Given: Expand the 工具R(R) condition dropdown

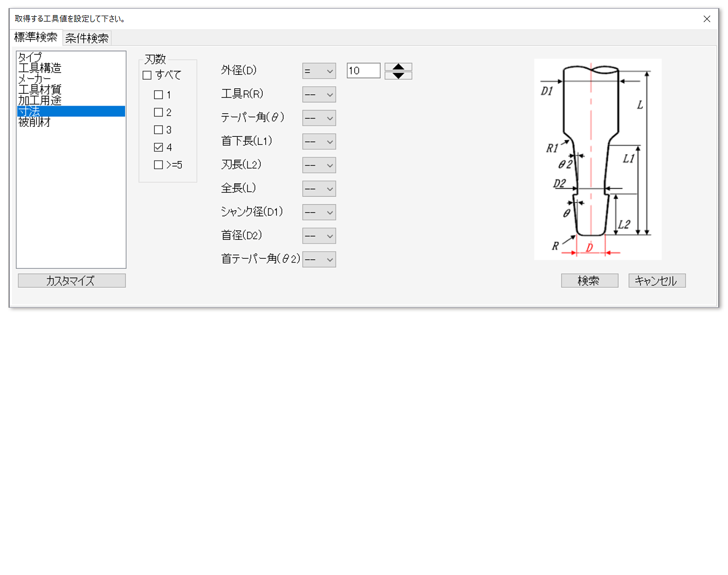Looking at the screenshot, I should pyautogui.click(x=319, y=95).
